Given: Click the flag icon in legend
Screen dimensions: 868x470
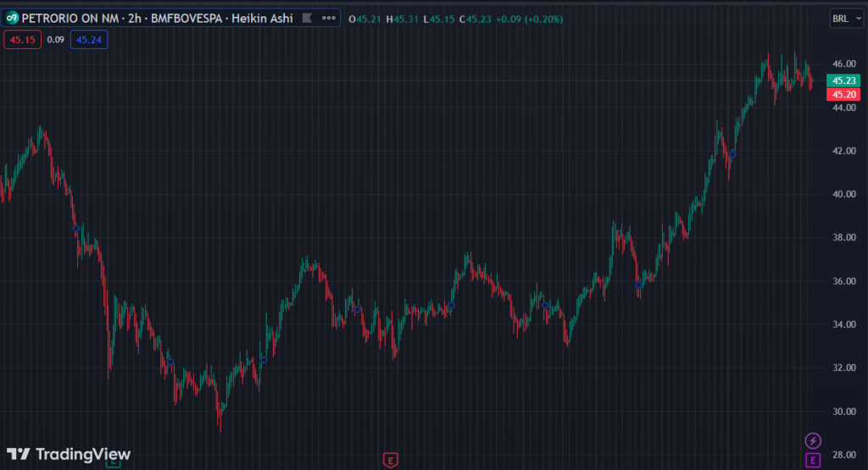Looking at the screenshot, I should (x=307, y=19).
